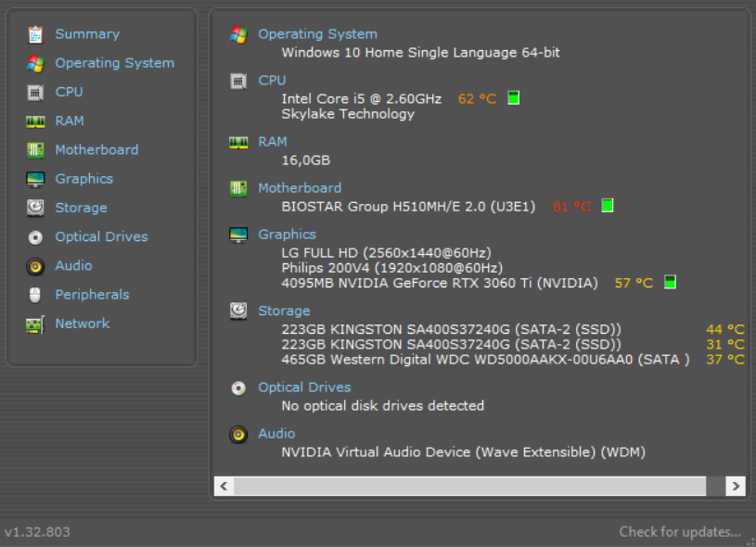756x547 pixels.
Task: Click the GPU temperature 57 °C
Action: click(x=634, y=283)
